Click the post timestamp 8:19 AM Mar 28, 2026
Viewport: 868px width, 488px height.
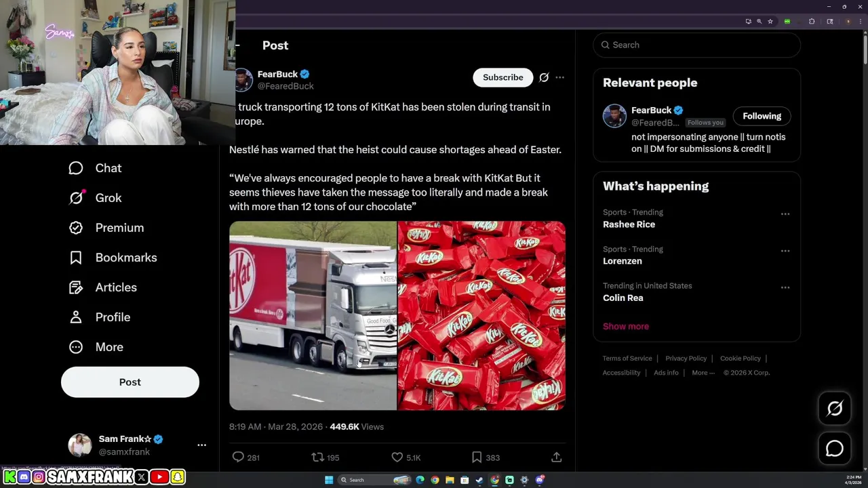pos(276,426)
